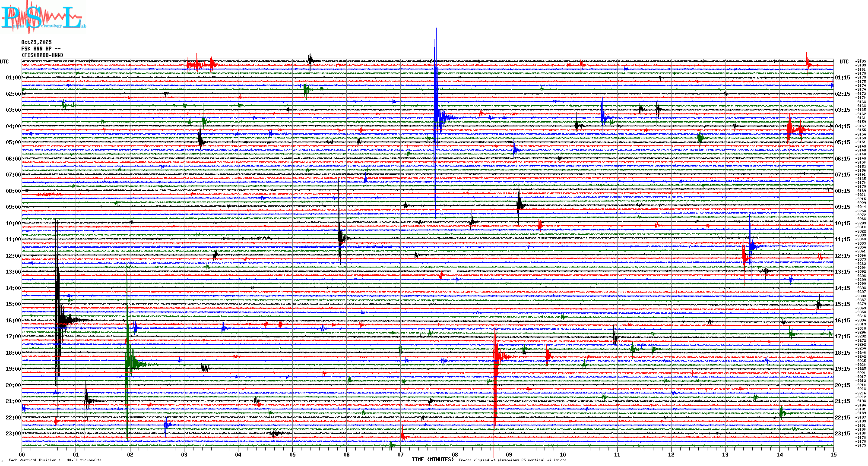Click the 04:15 time label on right axis
The height and width of the screenshot is (466, 868).
pos(842,126)
